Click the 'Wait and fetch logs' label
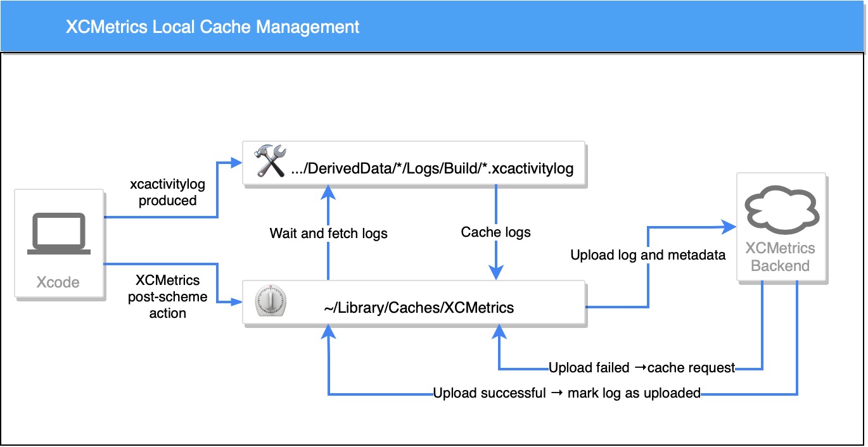The height and width of the screenshot is (447, 868). tap(328, 233)
